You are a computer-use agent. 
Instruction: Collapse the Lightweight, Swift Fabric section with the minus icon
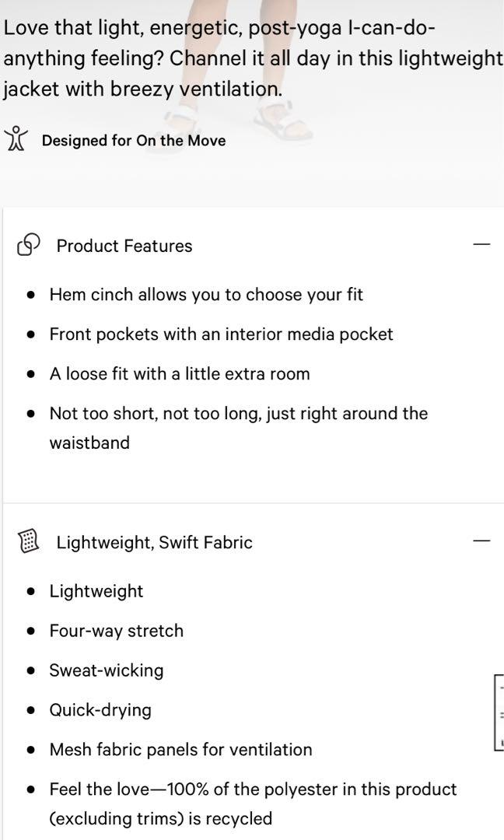tap(481, 541)
